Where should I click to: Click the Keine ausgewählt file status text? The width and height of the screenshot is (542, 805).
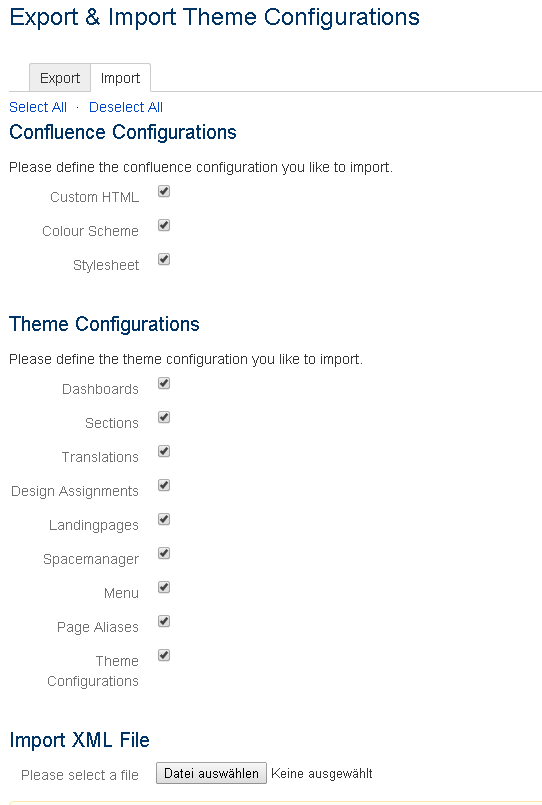322,774
